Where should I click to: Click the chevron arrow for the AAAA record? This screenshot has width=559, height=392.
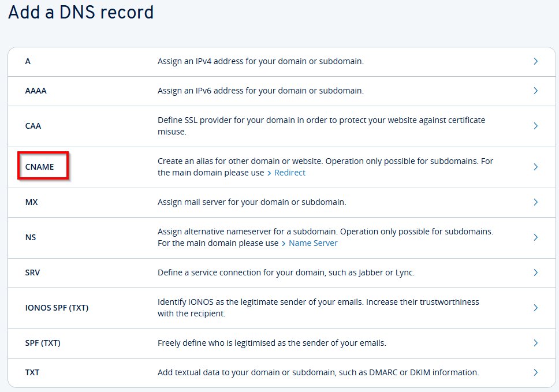[536, 91]
